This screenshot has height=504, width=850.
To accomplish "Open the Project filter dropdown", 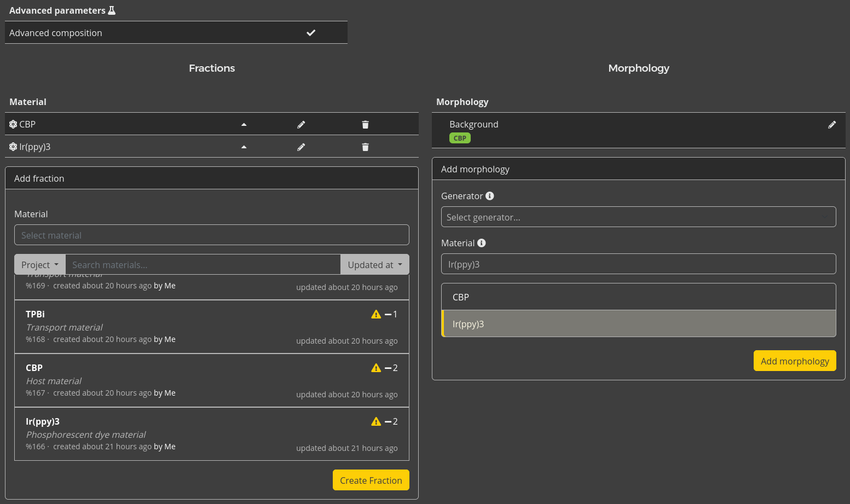I will [40, 265].
